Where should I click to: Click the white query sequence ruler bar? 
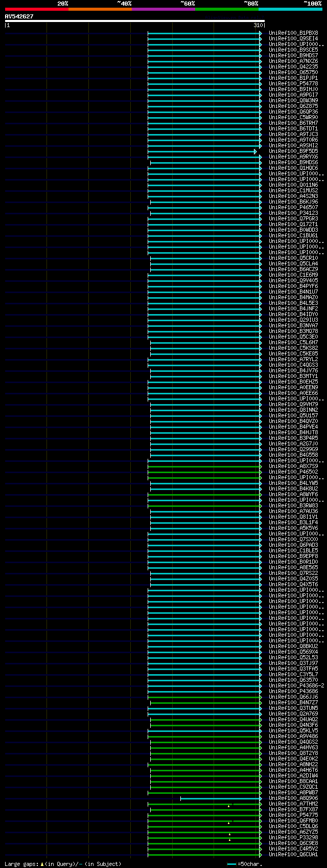coord(135,21)
